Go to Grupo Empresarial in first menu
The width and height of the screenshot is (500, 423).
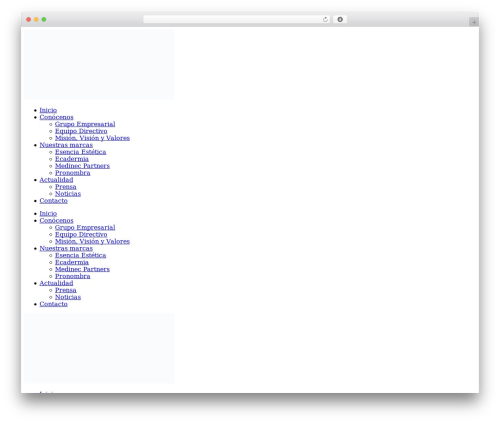85,124
